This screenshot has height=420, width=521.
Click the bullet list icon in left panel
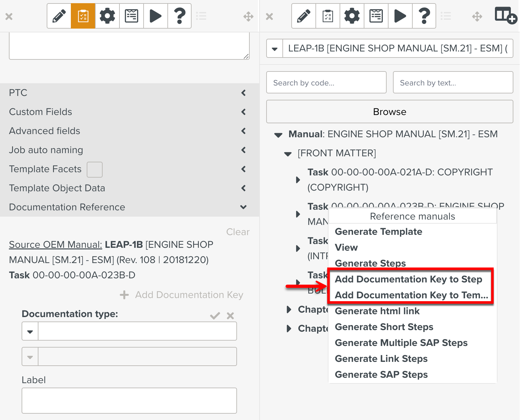pyautogui.click(x=201, y=16)
